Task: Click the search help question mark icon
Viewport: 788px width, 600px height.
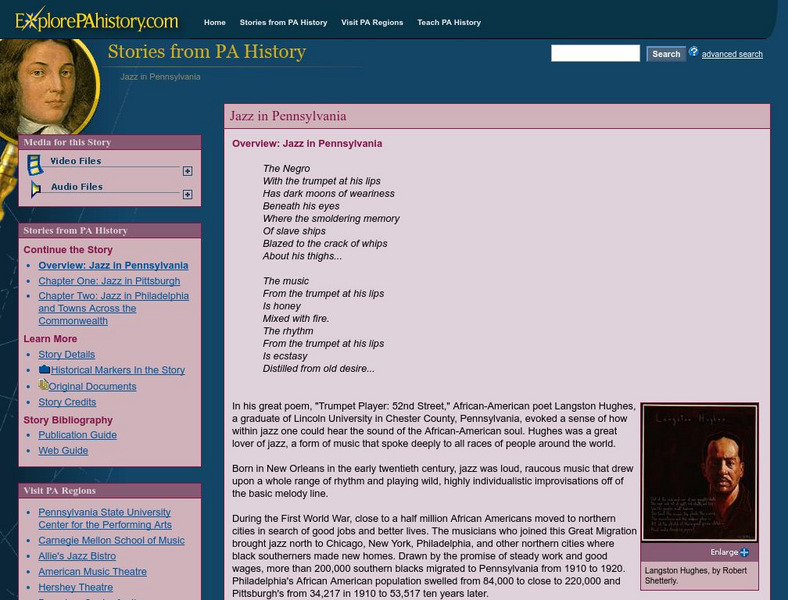Action: pos(694,52)
